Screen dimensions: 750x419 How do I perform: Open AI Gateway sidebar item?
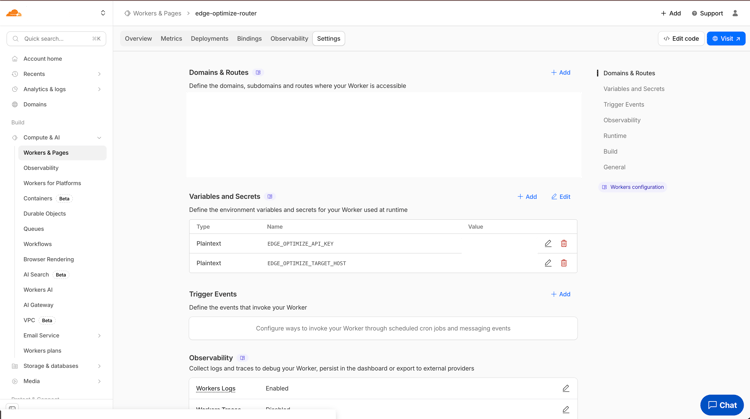[38, 305]
